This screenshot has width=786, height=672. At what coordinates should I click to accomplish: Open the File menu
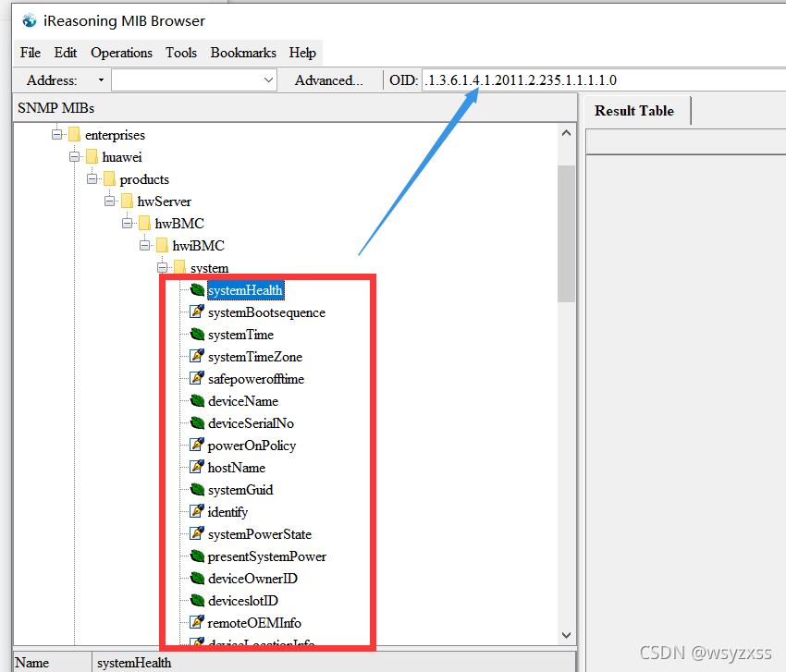[x=31, y=53]
